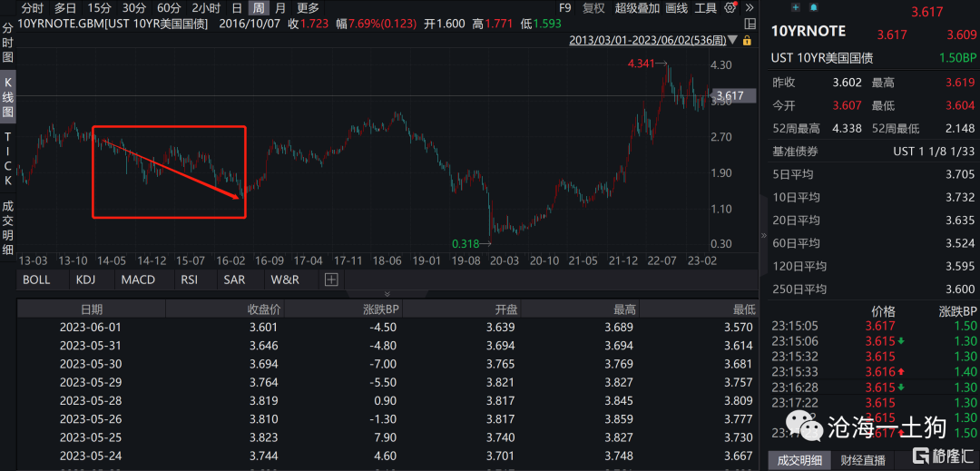The height and width of the screenshot is (471, 980).
Task: Add a new indicator with plus box
Action: (x=331, y=280)
